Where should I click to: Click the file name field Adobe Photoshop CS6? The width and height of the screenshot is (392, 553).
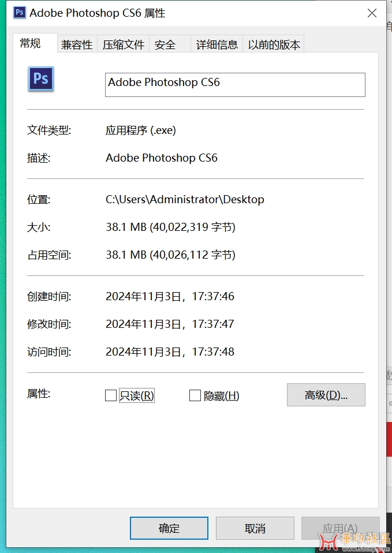pyautogui.click(x=235, y=85)
